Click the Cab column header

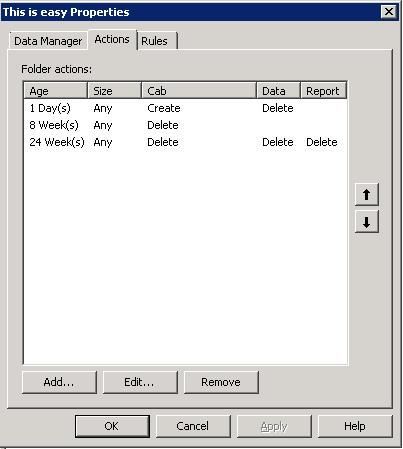[x=199, y=91]
